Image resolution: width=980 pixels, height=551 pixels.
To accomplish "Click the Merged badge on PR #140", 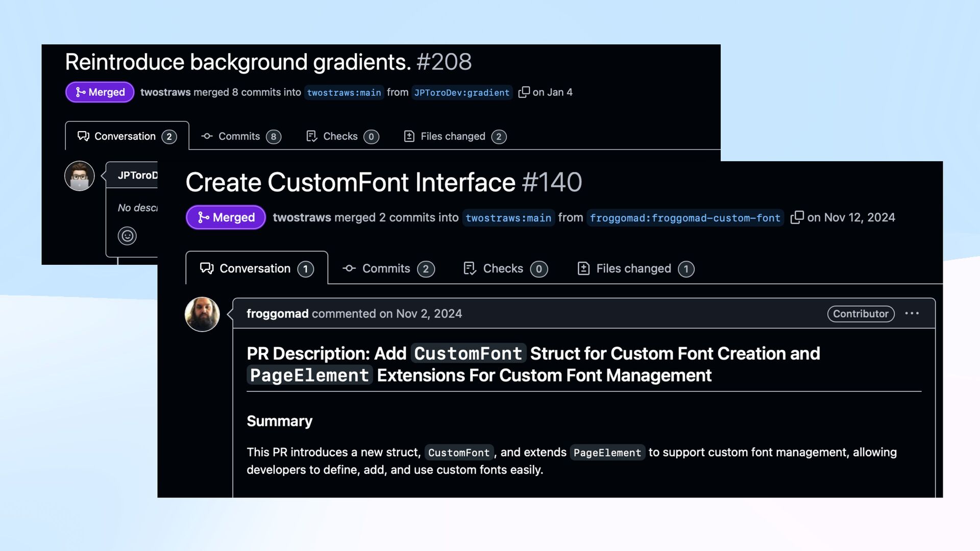I will [x=226, y=217].
